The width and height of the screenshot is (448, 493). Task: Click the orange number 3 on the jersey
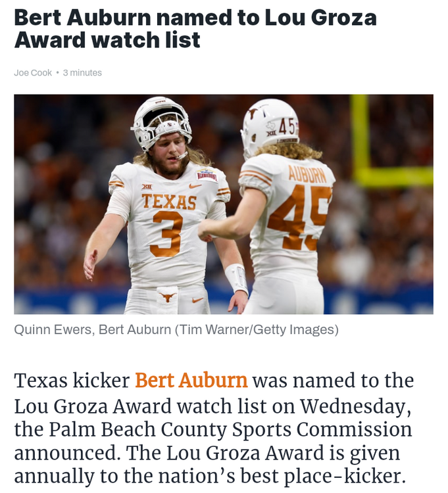click(x=165, y=235)
